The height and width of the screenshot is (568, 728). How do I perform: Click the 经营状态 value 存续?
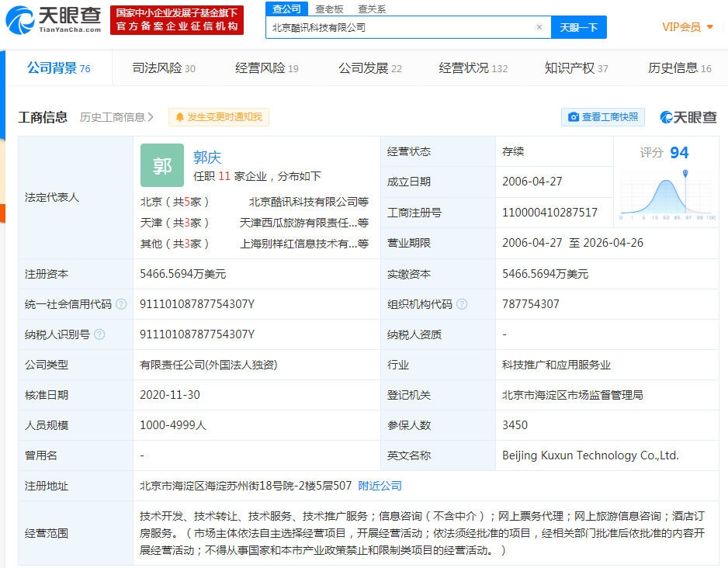click(x=513, y=151)
